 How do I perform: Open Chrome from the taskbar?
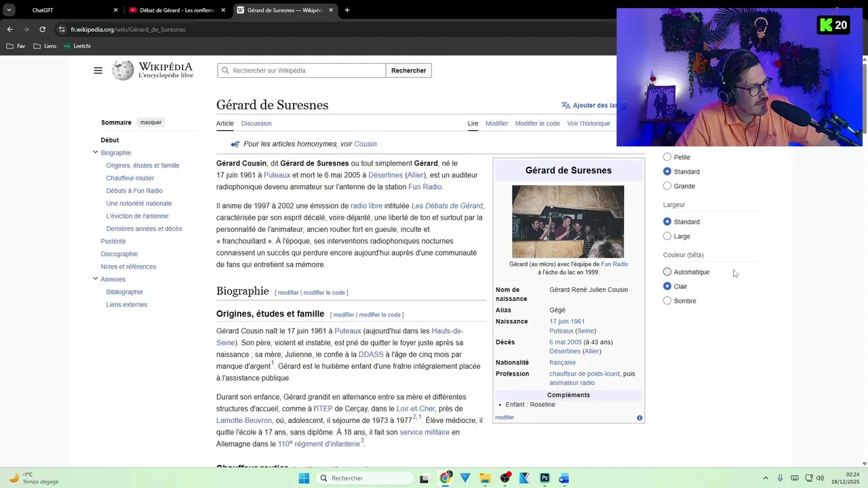[446, 478]
